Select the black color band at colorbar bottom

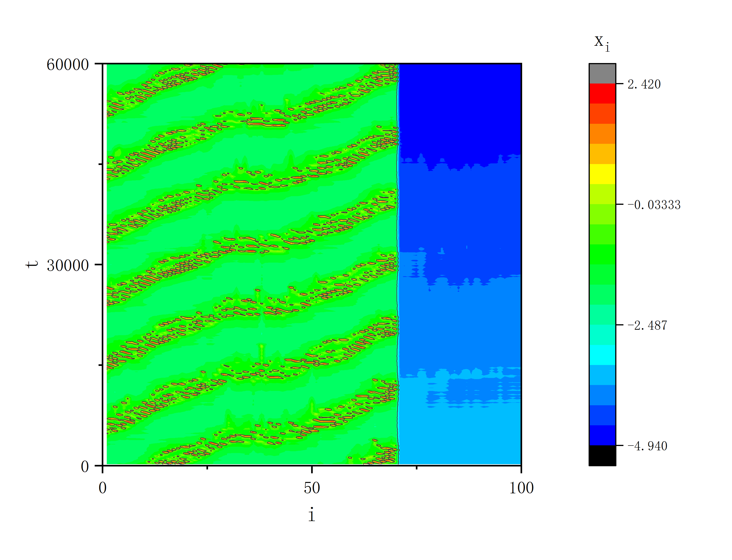tap(602, 455)
